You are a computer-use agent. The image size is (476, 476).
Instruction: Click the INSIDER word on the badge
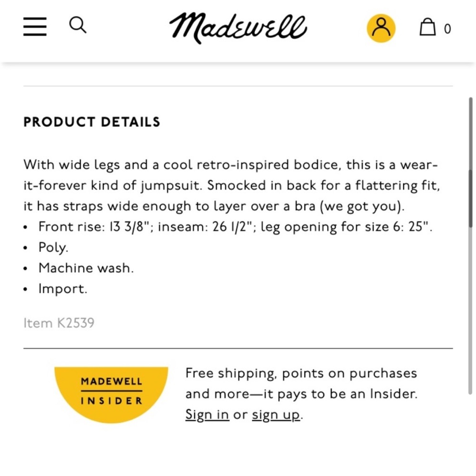(111, 401)
